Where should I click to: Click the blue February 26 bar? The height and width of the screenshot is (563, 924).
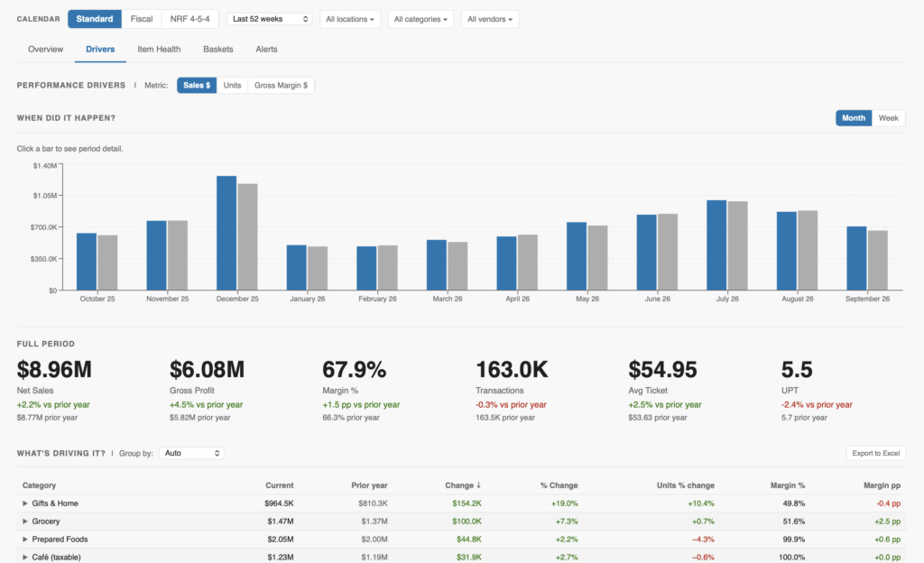click(366, 268)
